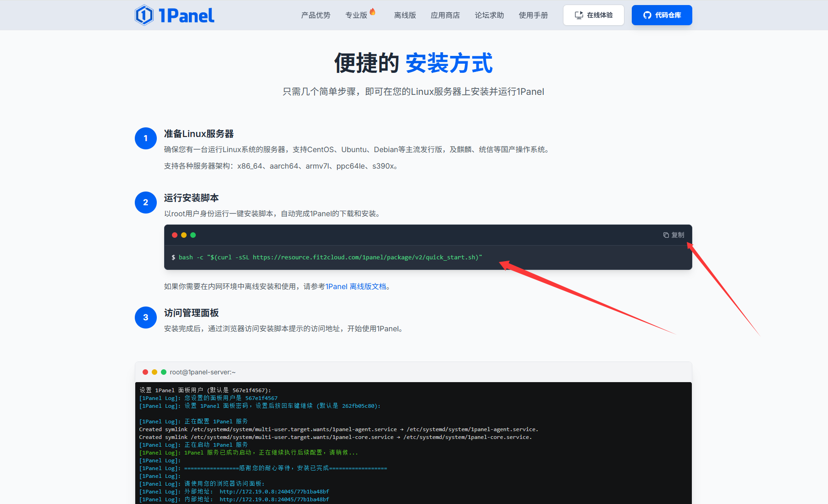Screen dimensions: 828x504
Task: Open the 专业版 navigation item
Action: click(x=356, y=15)
